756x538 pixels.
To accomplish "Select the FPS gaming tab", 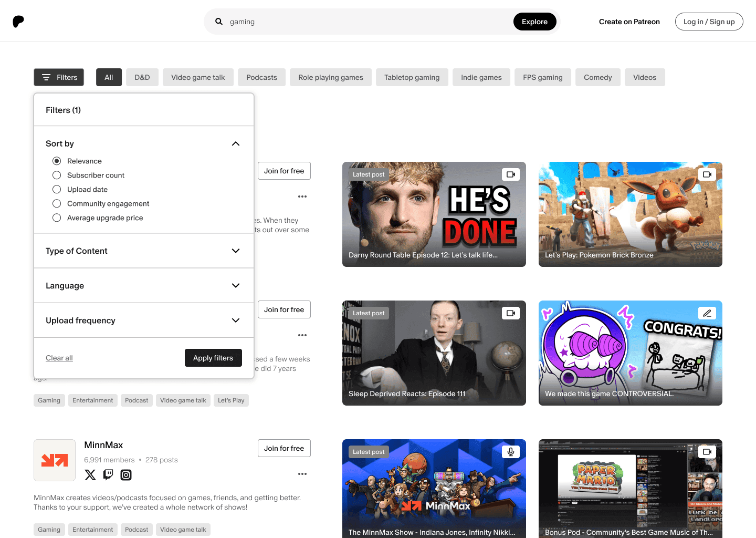I will pyautogui.click(x=543, y=77).
